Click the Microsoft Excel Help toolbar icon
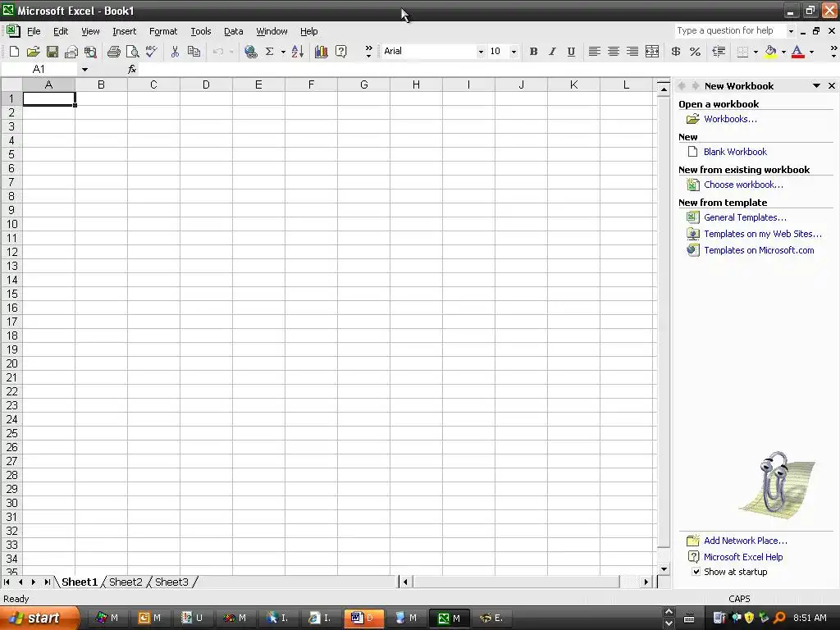 [340, 52]
